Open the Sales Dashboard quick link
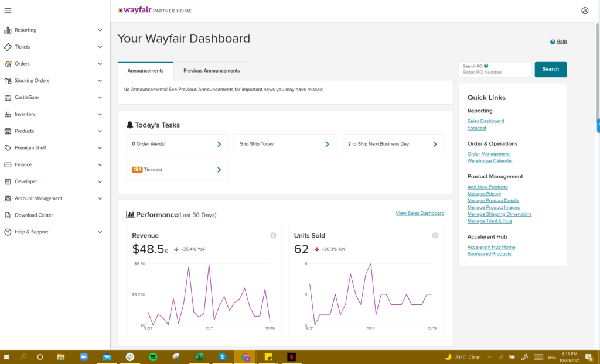 coord(486,121)
